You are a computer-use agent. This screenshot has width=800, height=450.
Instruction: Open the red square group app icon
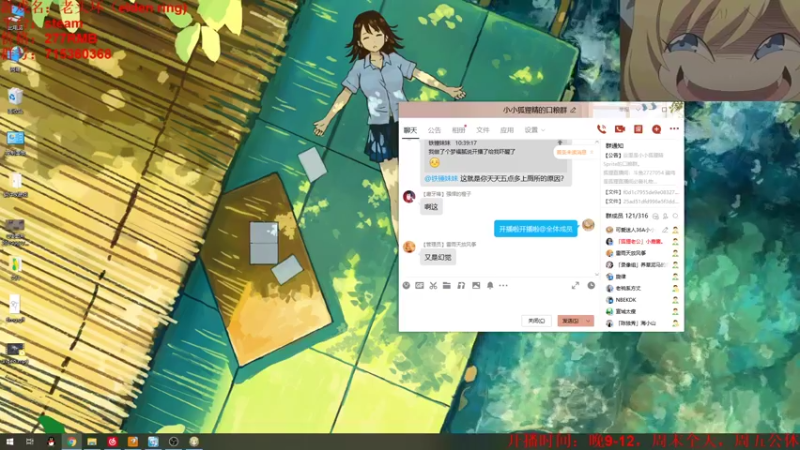click(638, 129)
